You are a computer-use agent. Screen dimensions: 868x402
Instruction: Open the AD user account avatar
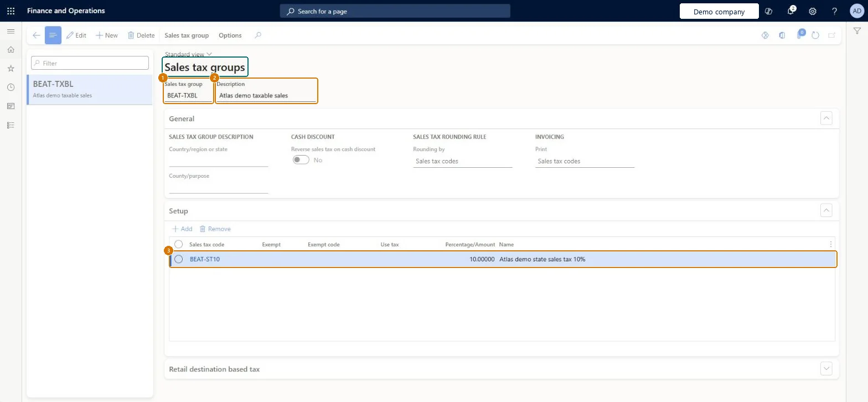pyautogui.click(x=856, y=11)
